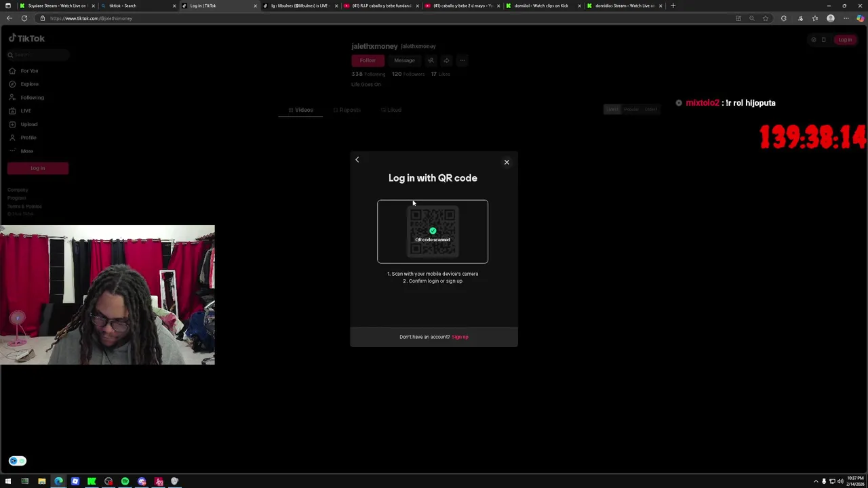Click 120 Followers count
The image size is (868, 488).
click(408, 74)
